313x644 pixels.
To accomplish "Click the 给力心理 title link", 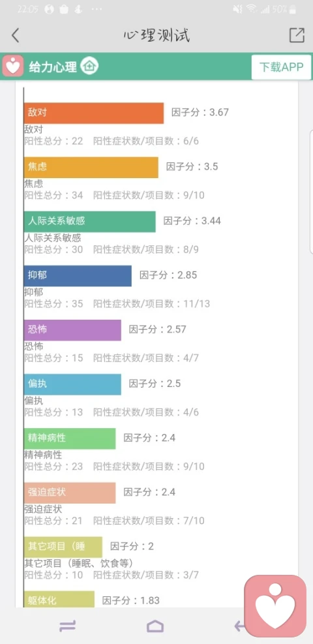I will (x=53, y=67).
